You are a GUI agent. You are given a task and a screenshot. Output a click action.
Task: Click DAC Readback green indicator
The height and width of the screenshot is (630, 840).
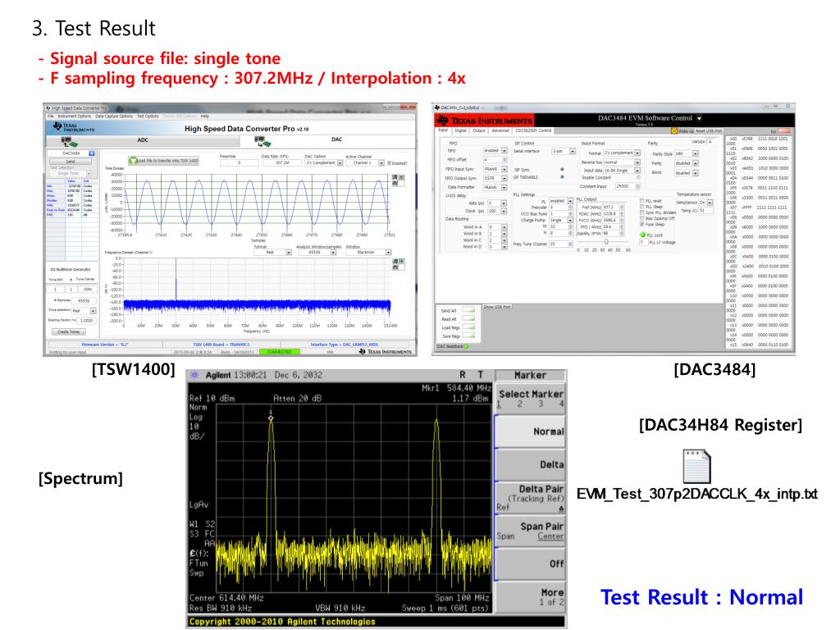point(466,346)
